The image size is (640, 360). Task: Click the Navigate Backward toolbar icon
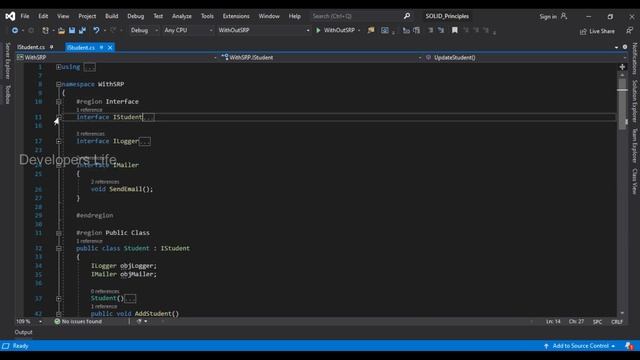tap(15, 31)
